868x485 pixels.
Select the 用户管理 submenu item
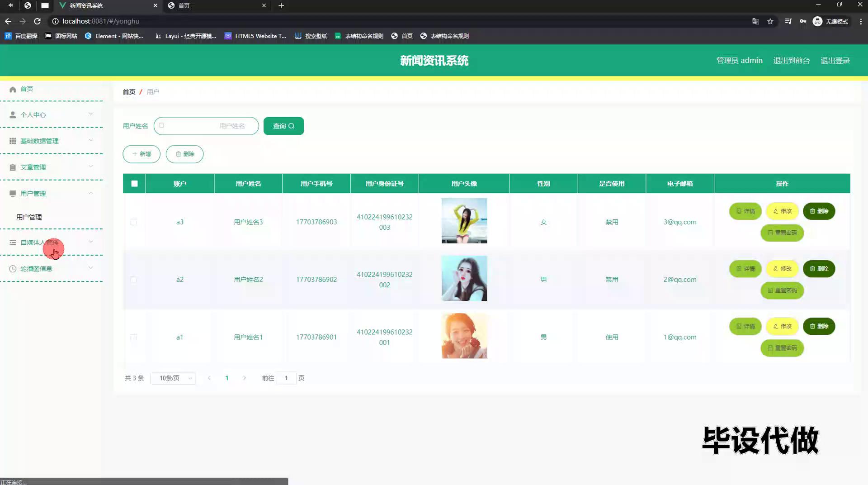click(29, 217)
